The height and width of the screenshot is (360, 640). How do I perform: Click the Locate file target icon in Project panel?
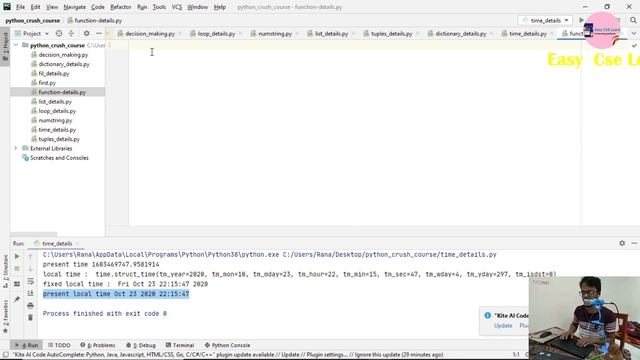pyautogui.click(x=59, y=33)
